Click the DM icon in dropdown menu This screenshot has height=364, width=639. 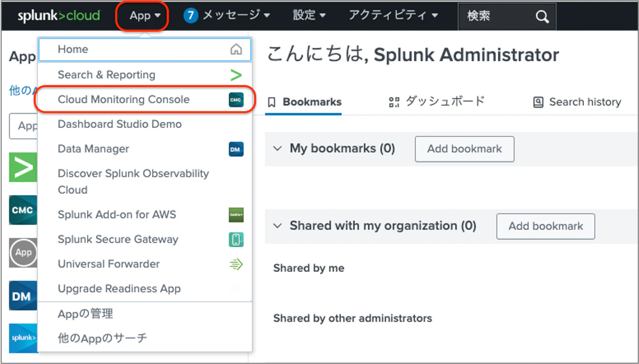(236, 150)
